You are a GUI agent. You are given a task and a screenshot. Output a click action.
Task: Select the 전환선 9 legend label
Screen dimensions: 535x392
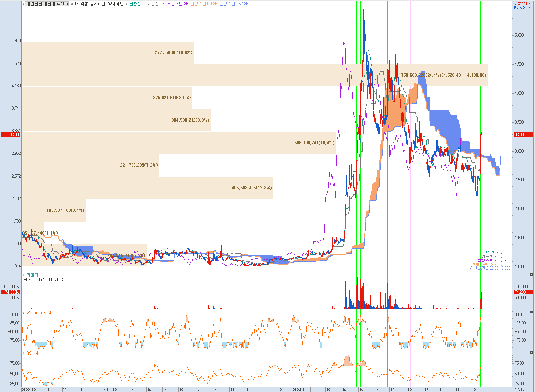click(x=137, y=4)
